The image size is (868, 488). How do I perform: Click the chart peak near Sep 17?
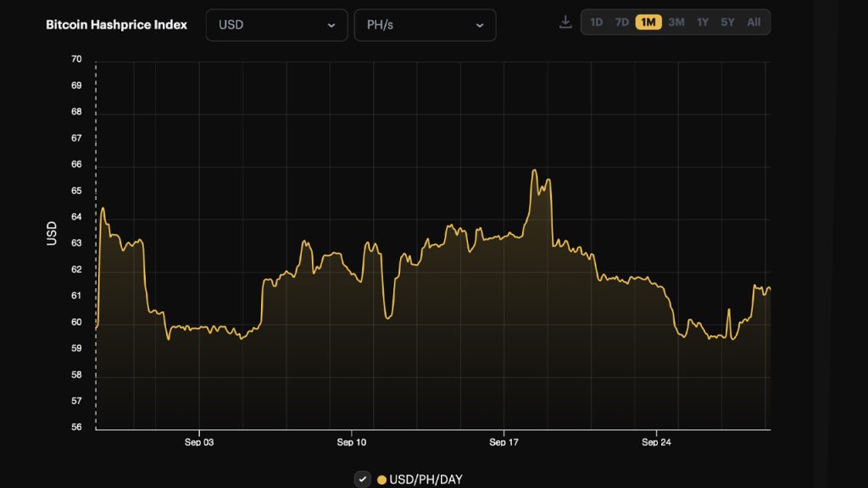coord(534,171)
